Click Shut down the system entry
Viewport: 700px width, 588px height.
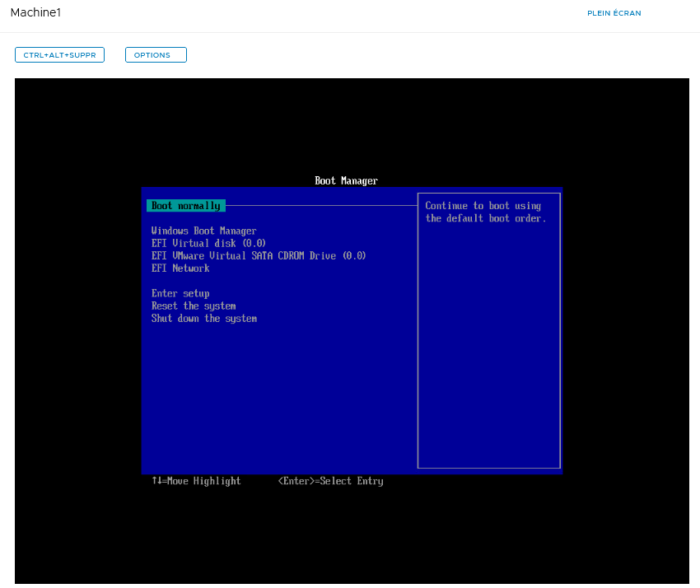coord(203,319)
